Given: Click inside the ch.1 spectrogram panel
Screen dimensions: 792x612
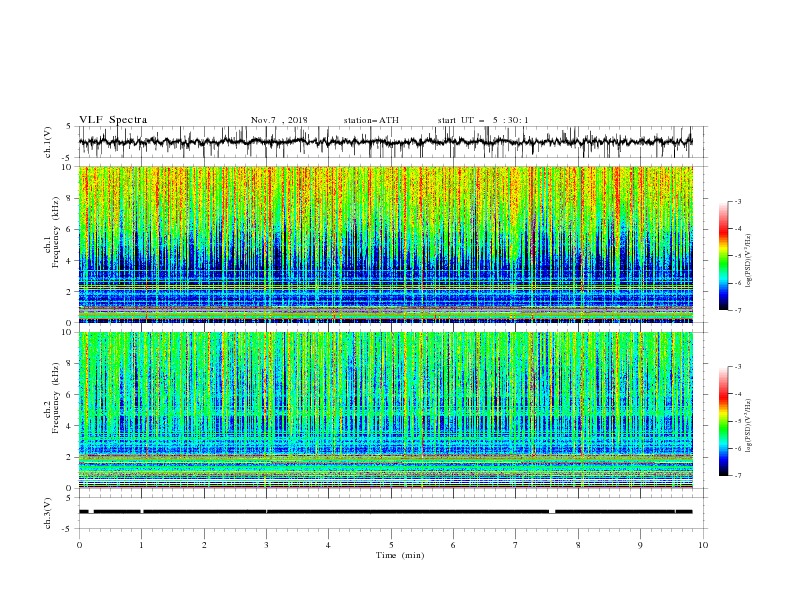Looking at the screenshot, I should [386, 244].
